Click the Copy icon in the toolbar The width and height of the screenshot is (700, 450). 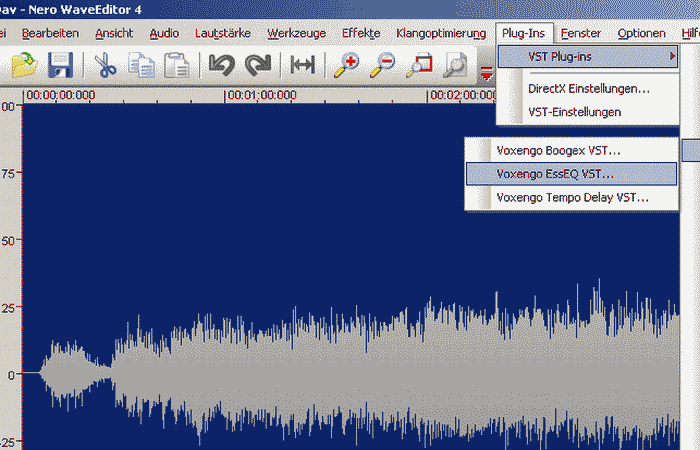tap(140, 66)
